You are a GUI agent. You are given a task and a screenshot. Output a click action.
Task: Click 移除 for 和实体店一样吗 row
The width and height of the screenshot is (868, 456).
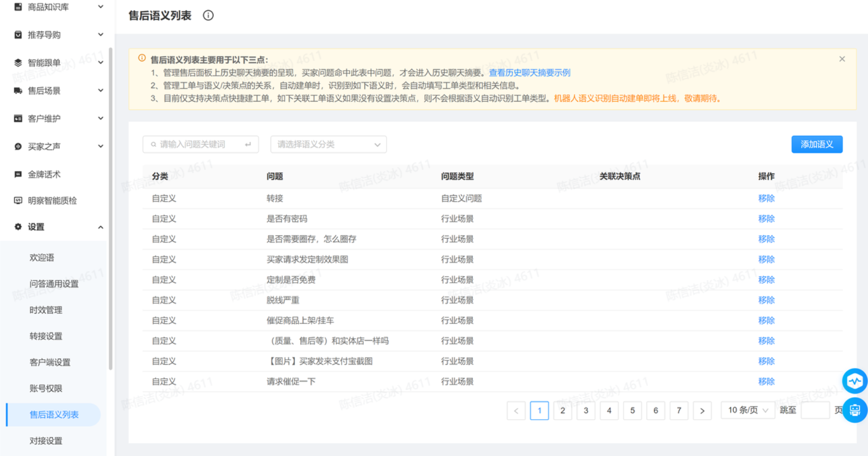[766, 341]
